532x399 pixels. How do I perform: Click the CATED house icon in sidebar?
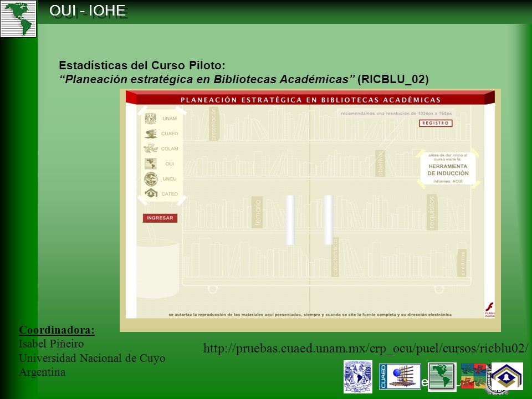click(x=151, y=194)
